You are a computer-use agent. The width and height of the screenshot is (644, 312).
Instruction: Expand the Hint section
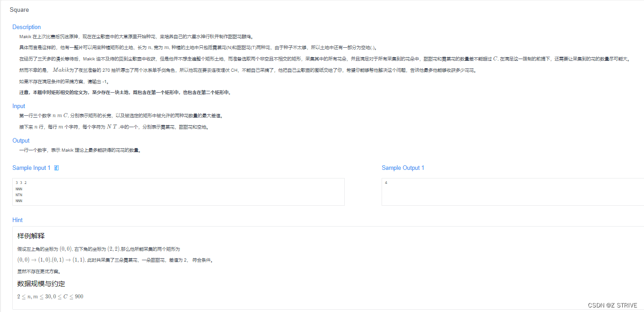17,220
